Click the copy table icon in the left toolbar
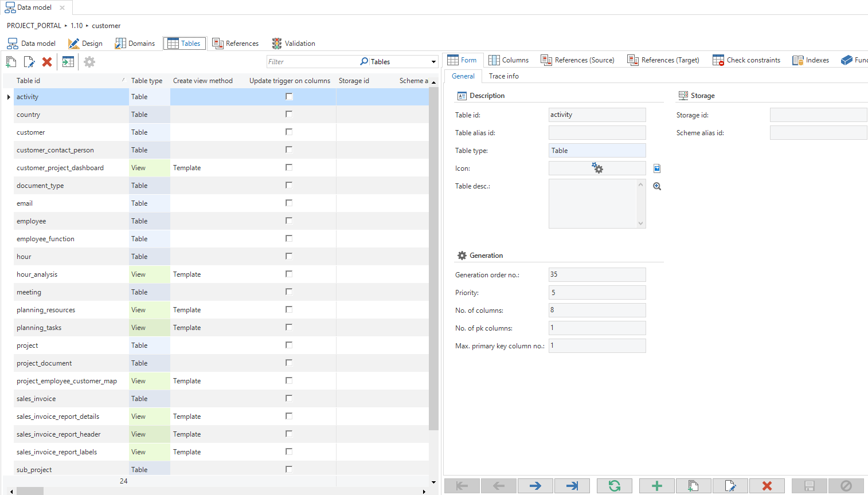The image size is (868, 495). (x=11, y=62)
